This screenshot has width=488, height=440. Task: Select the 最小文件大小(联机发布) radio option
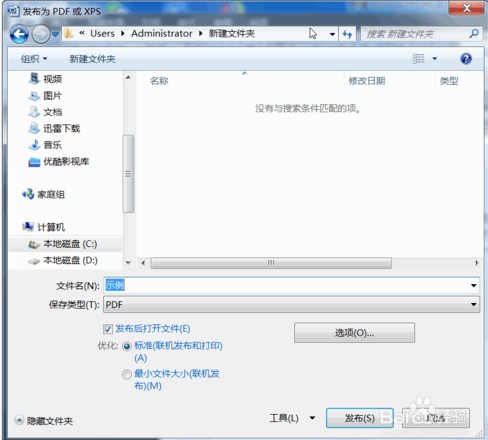pyautogui.click(x=127, y=375)
